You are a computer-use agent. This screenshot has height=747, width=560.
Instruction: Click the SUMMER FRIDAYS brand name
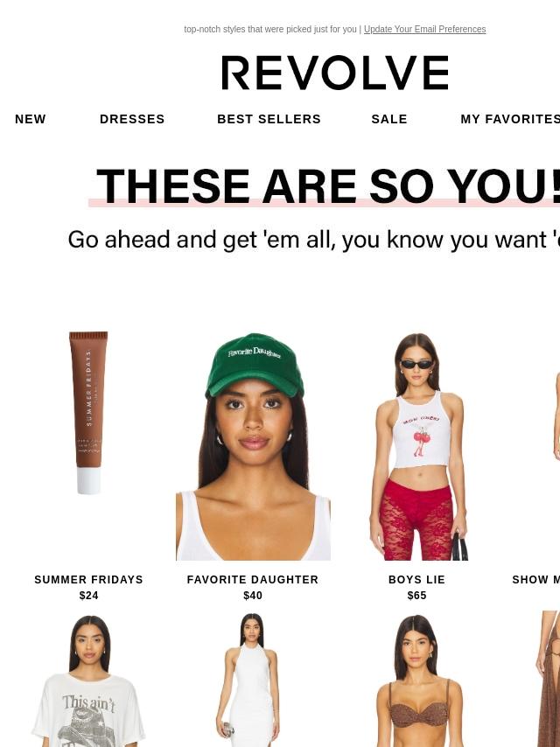88,580
